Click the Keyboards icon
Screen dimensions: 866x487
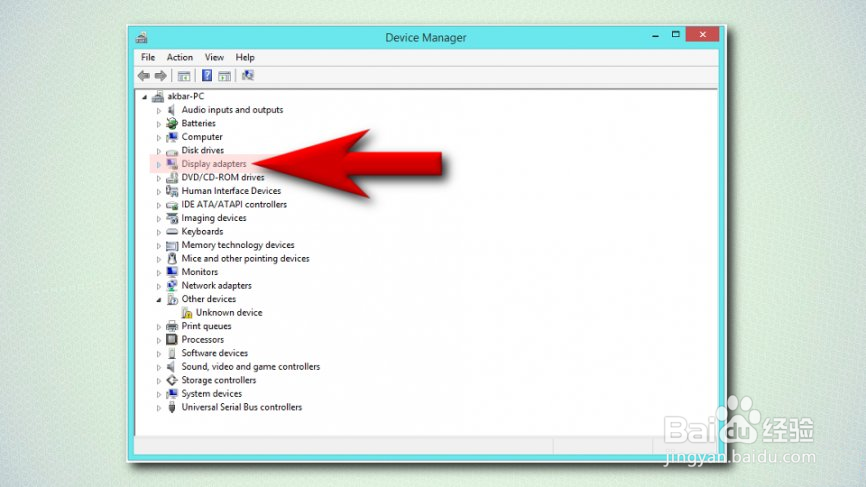[172, 232]
